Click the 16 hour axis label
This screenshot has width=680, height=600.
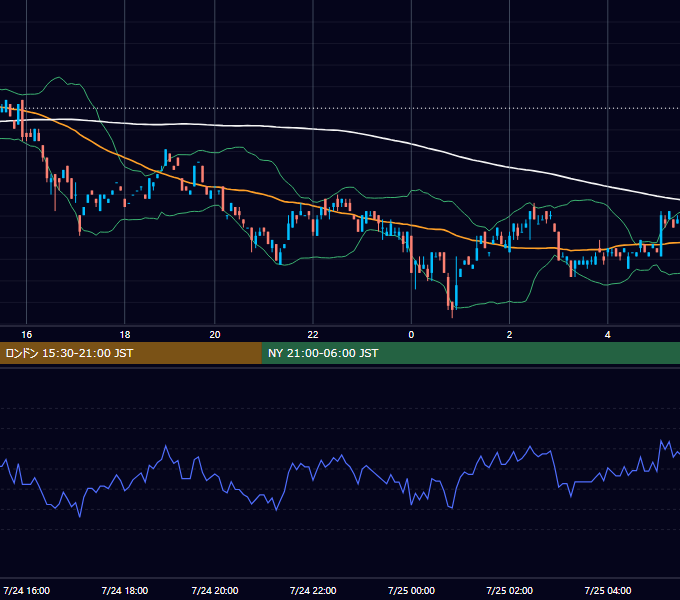click(x=26, y=335)
